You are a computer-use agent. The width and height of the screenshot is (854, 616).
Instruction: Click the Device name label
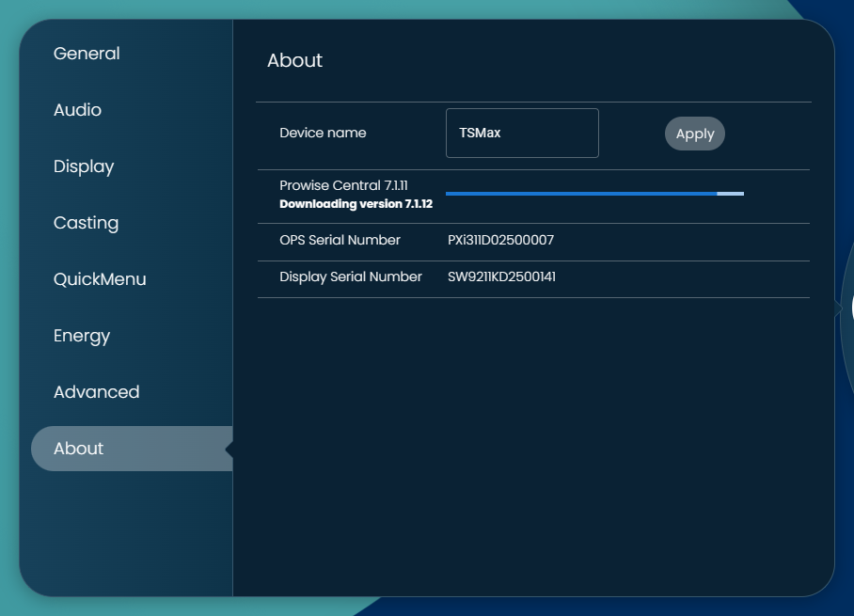click(323, 133)
